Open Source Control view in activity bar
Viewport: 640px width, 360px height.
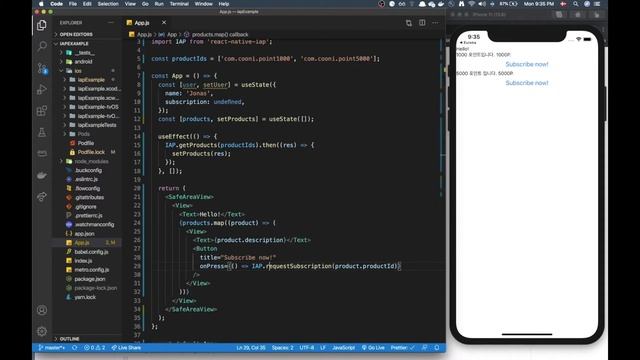[x=42, y=68]
